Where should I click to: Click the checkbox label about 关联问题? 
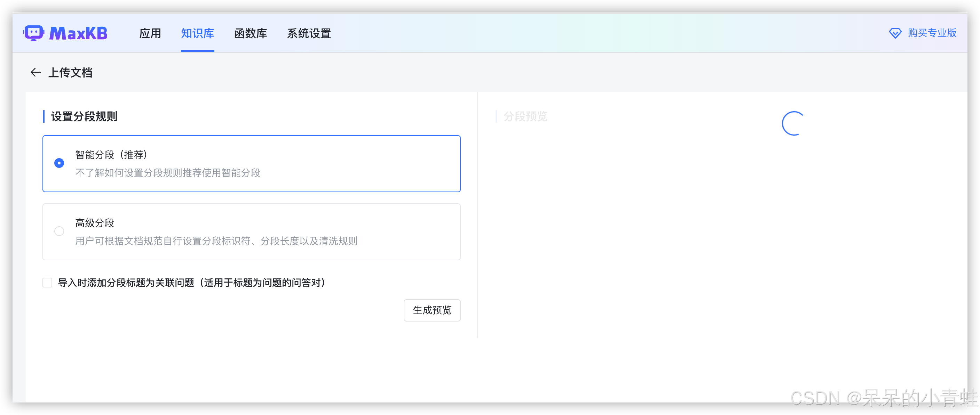[191, 282]
